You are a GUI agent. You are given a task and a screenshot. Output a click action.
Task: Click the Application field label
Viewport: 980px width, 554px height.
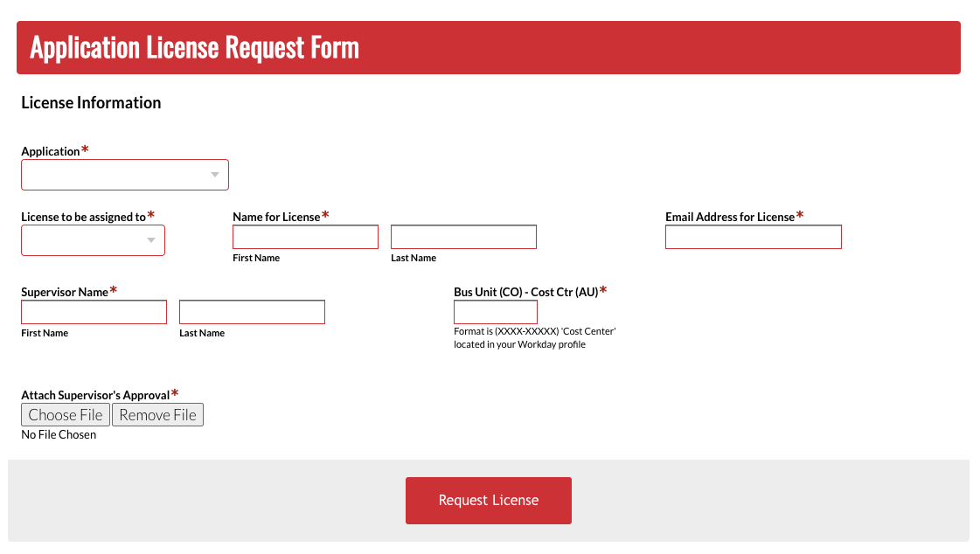pos(51,151)
